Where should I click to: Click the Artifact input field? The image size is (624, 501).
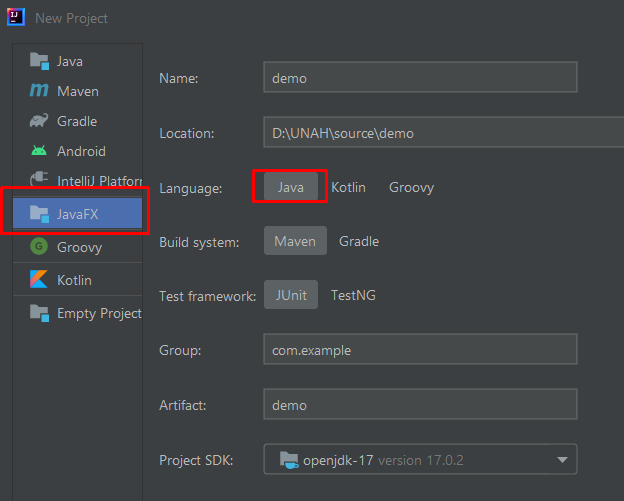point(420,404)
